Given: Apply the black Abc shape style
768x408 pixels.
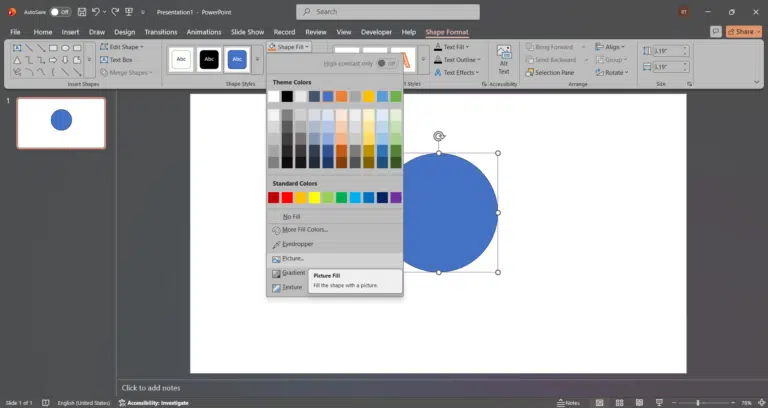Looking at the screenshot, I should pos(209,59).
